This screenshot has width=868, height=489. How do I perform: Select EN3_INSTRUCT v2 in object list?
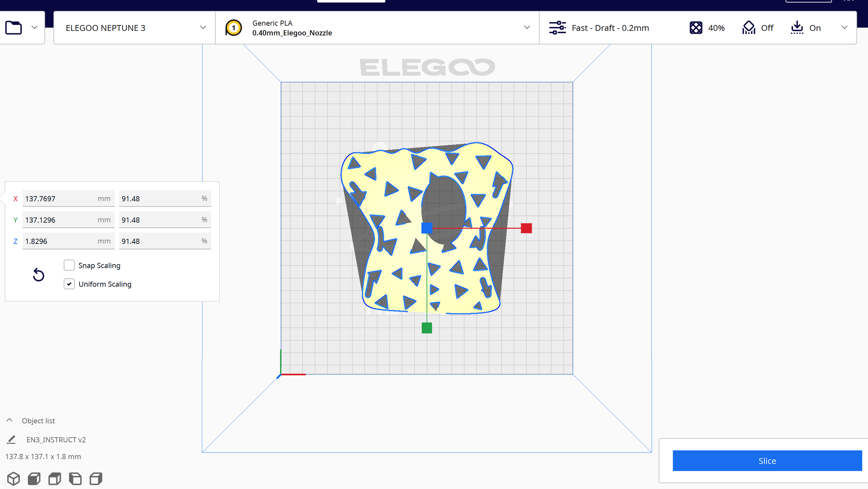(x=56, y=440)
